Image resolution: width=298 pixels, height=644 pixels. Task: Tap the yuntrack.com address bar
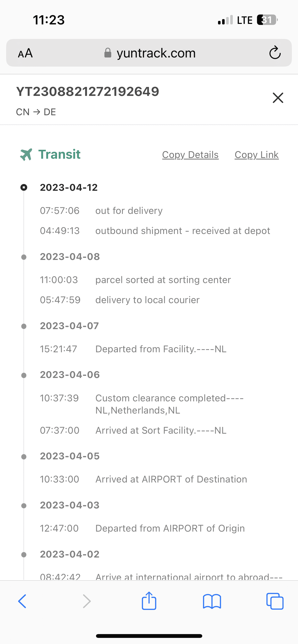(156, 53)
